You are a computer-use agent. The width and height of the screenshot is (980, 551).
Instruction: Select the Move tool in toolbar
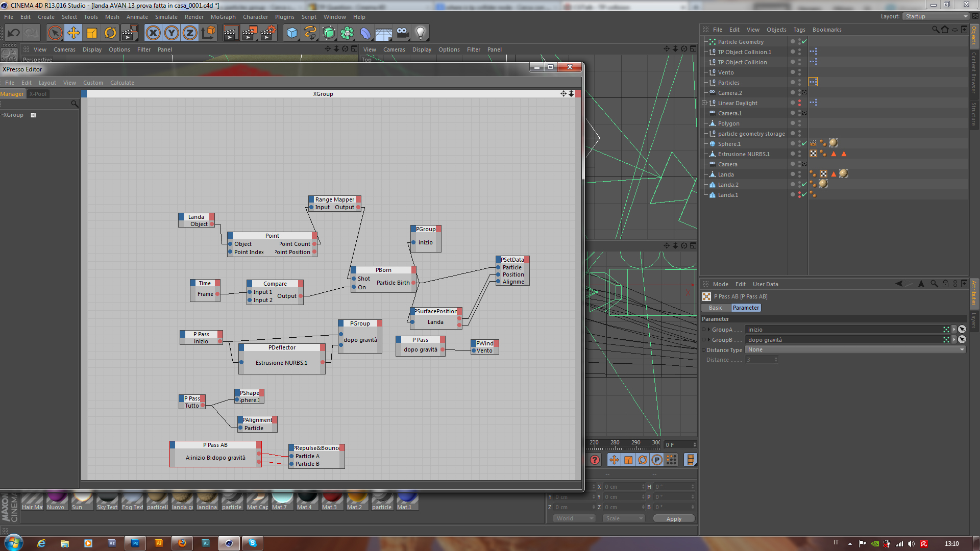click(73, 33)
